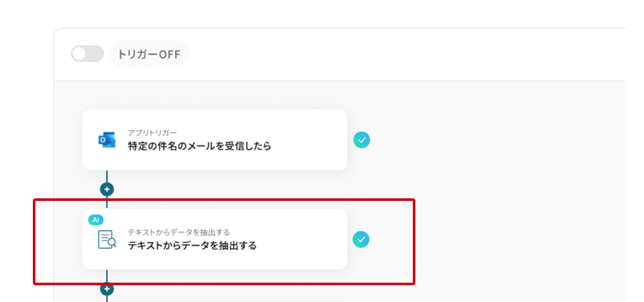Open the 特定の件名のメールを受信したら trigger card

(x=199, y=146)
